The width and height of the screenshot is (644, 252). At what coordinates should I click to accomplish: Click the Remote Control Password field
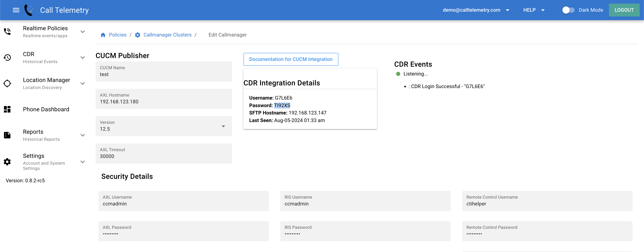[x=547, y=231]
